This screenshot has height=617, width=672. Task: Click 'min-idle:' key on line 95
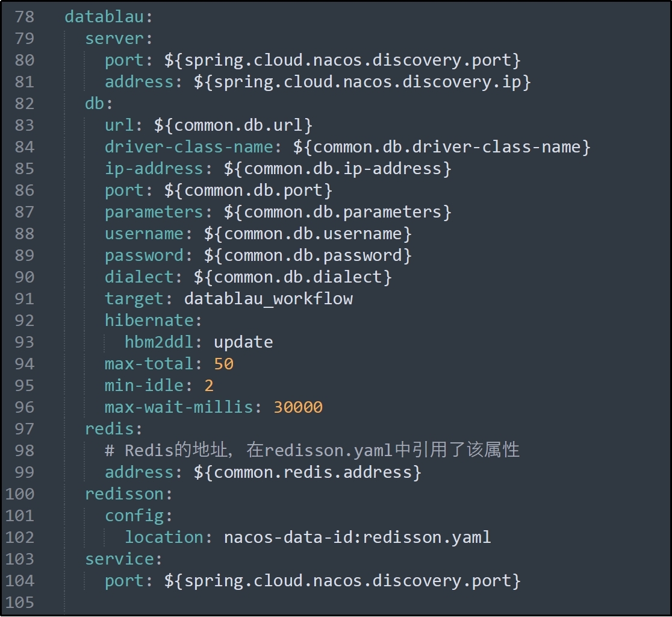coord(148,386)
